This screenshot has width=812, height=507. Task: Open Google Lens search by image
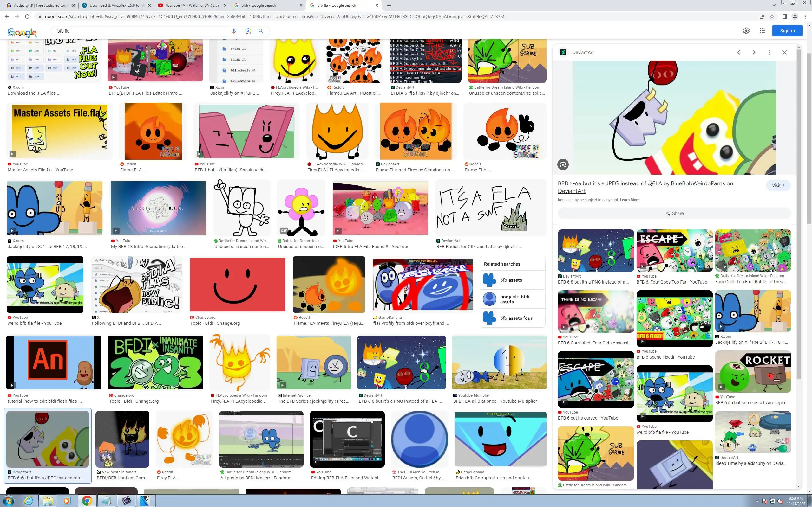point(248,31)
